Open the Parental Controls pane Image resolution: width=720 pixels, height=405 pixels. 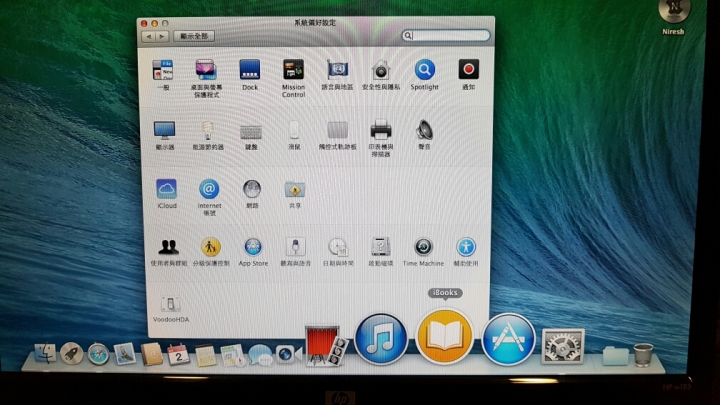pyautogui.click(x=211, y=248)
